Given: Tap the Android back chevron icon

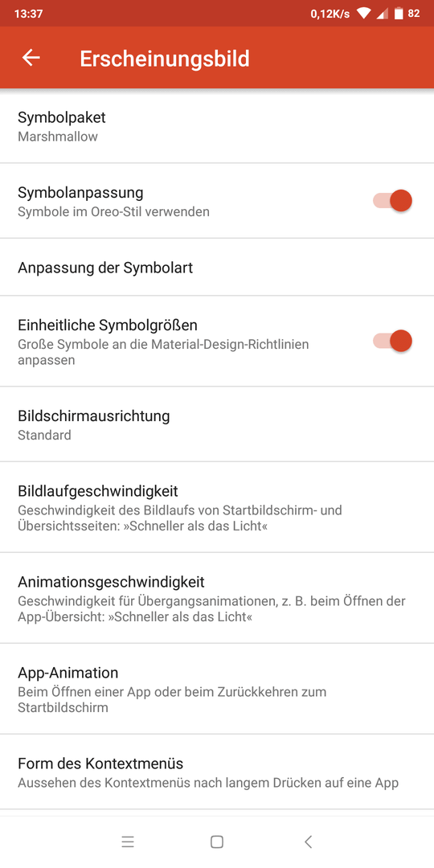Looking at the screenshot, I should (309, 842).
